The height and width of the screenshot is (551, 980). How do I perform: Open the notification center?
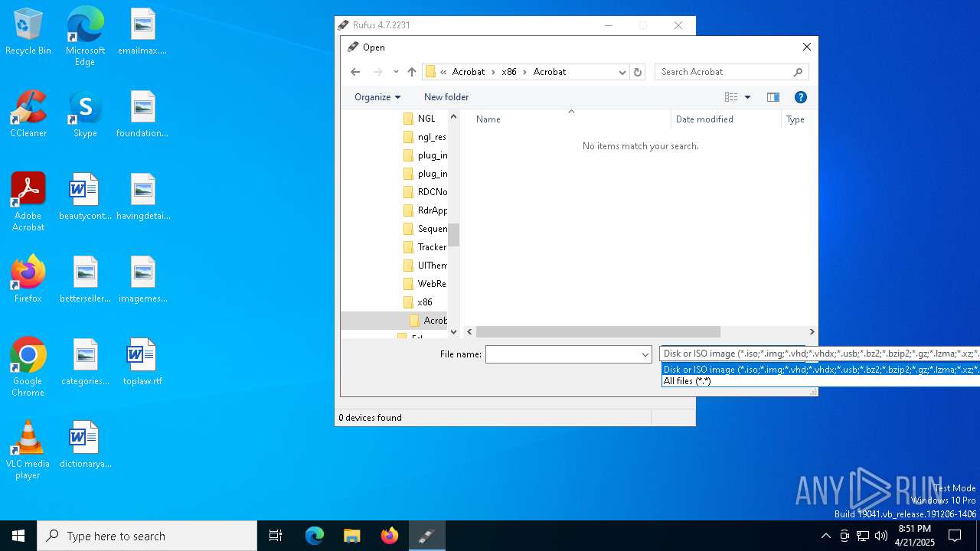(x=955, y=536)
